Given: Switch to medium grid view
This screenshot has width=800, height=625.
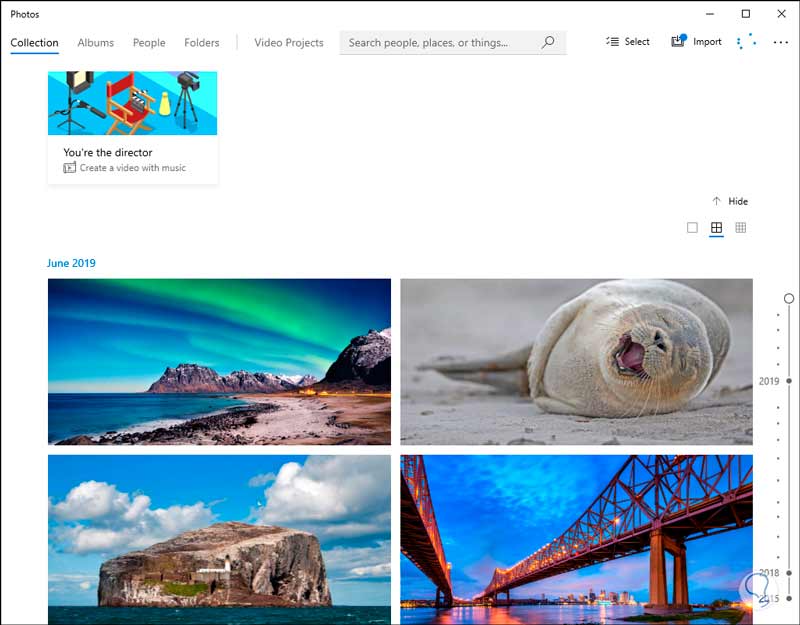Looking at the screenshot, I should click(x=716, y=228).
